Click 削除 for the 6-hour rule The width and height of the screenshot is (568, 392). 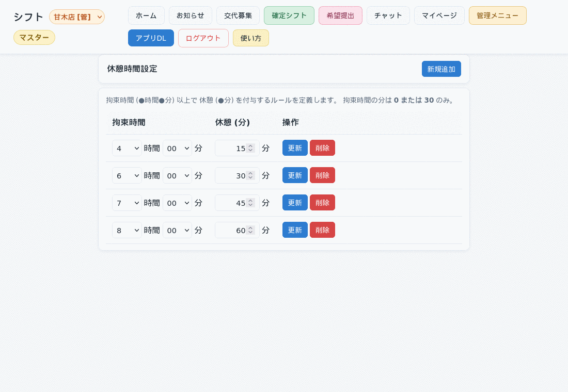pos(322,175)
